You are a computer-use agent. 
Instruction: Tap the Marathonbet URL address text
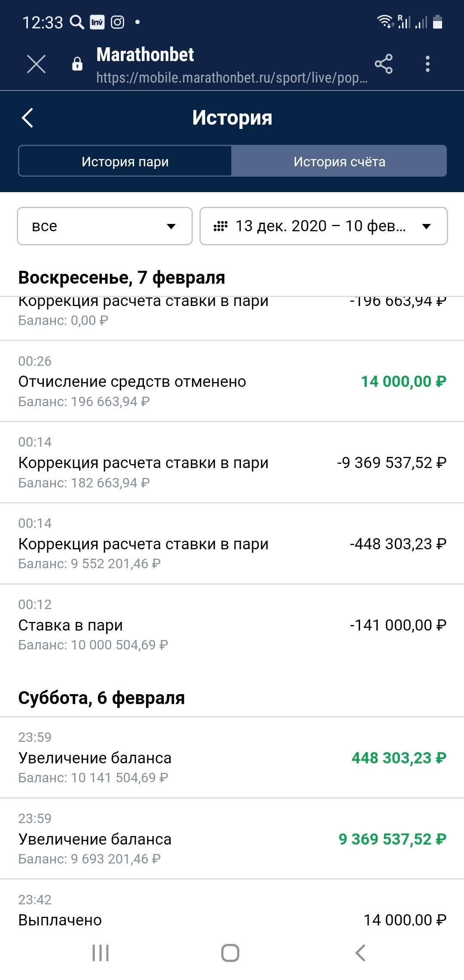pyautogui.click(x=232, y=78)
